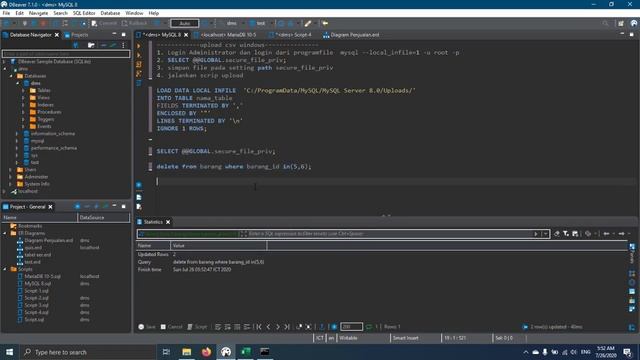The width and height of the screenshot is (640, 360).
Task: Click the Rollback toolbar button
Action: [134, 23]
